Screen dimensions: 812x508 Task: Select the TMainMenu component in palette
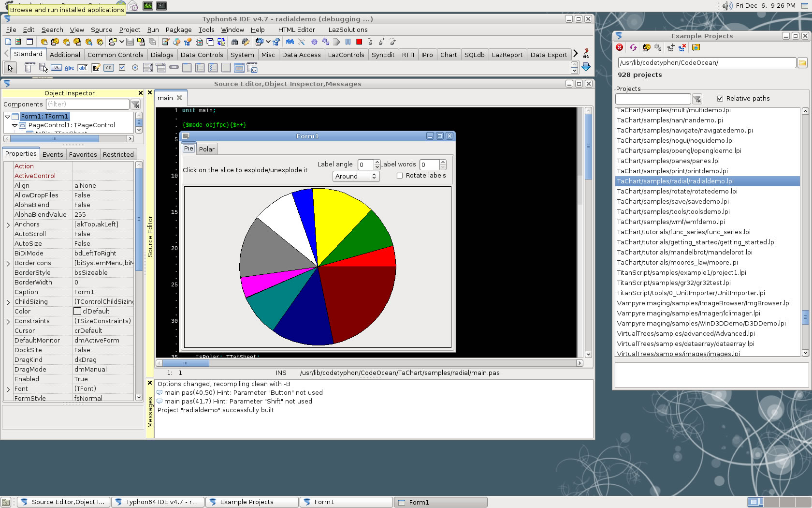point(29,68)
